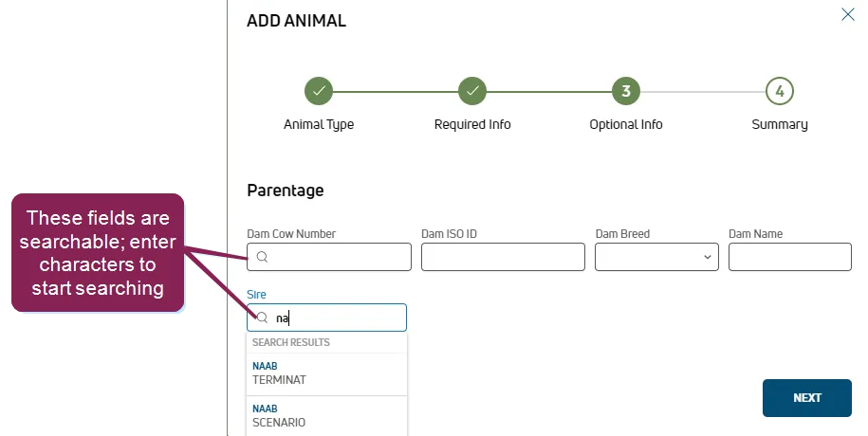Open the Dam Breed dropdown arrow
The height and width of the screenshot is (436, 868).
point(707,257)
